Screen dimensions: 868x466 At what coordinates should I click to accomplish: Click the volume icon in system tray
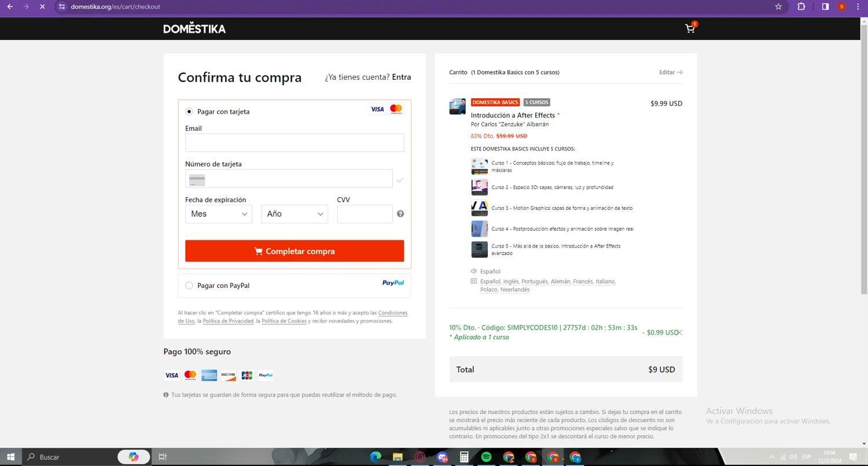pyautogui.click(x=793, y=457)
